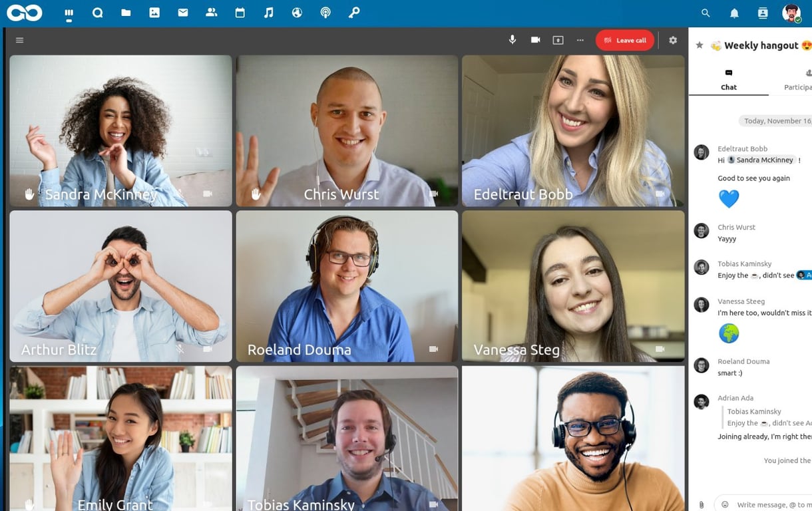
Task: Open the podcast app icon in the header
Action: (325, 13)
